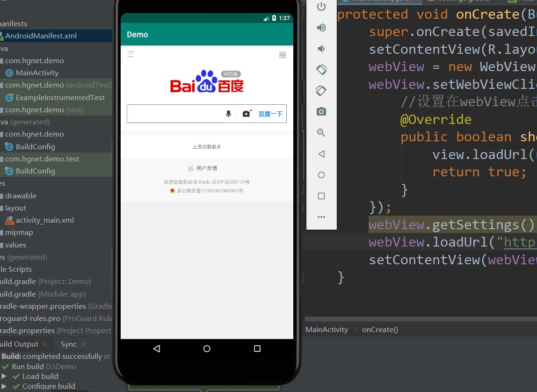537x392 pixels.
Task: Select proguard-rules.pro file
Action: coord(56,319)
